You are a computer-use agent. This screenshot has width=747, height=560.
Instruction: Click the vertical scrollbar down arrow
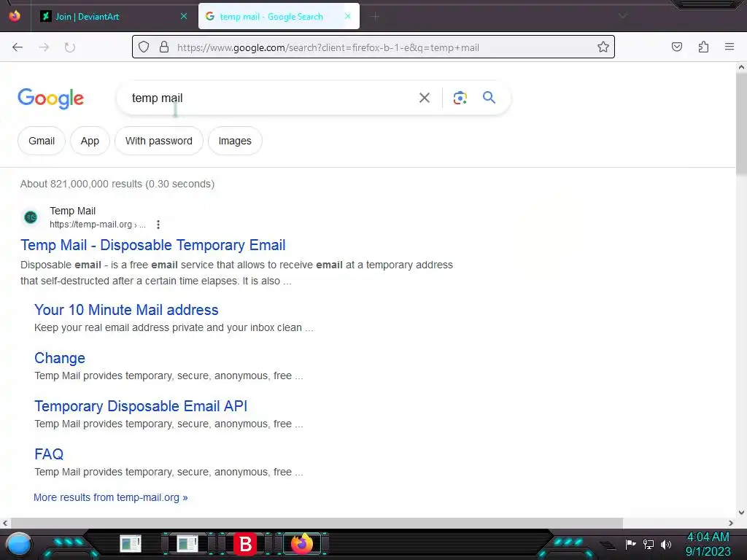click(x=741, y=513)
